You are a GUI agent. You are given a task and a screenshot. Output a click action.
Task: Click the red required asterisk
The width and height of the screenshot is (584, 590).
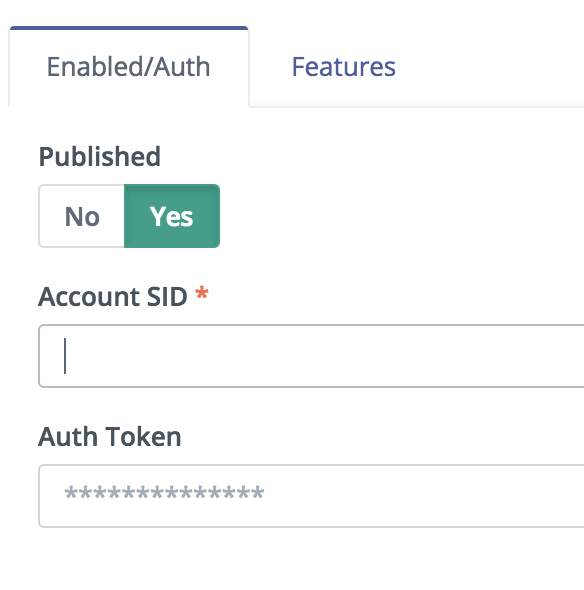point(202,293)
